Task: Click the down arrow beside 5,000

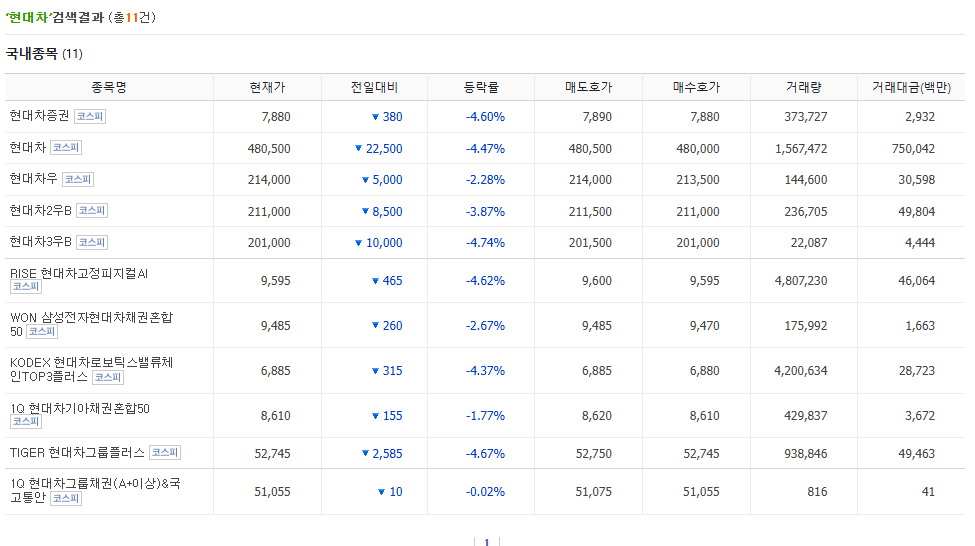Action: (366, 180)
